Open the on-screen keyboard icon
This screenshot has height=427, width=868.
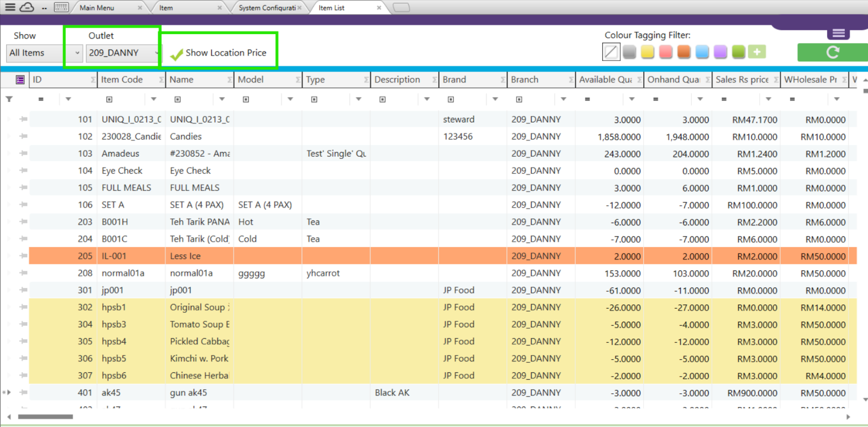pyautogui.click(x=61, y=7)
